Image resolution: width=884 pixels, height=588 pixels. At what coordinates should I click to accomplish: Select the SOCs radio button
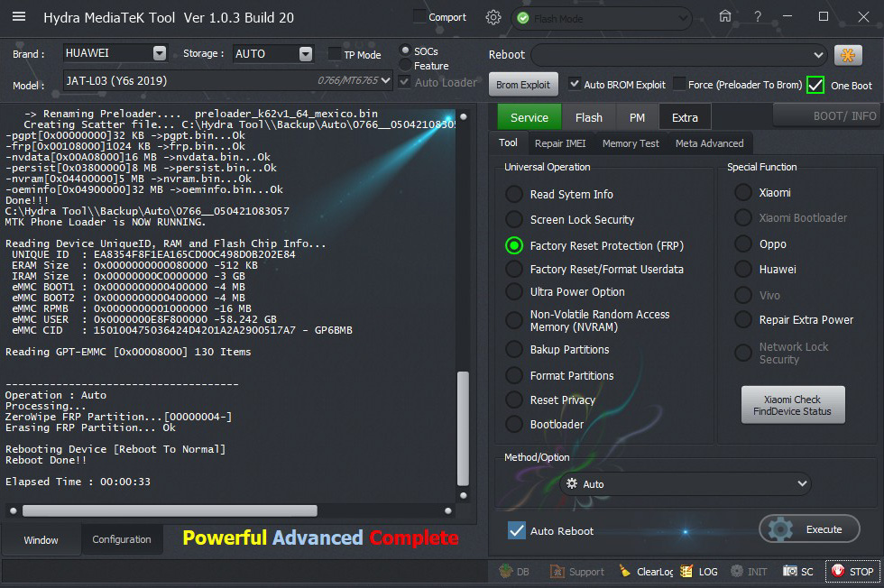(x=405, y=51)
